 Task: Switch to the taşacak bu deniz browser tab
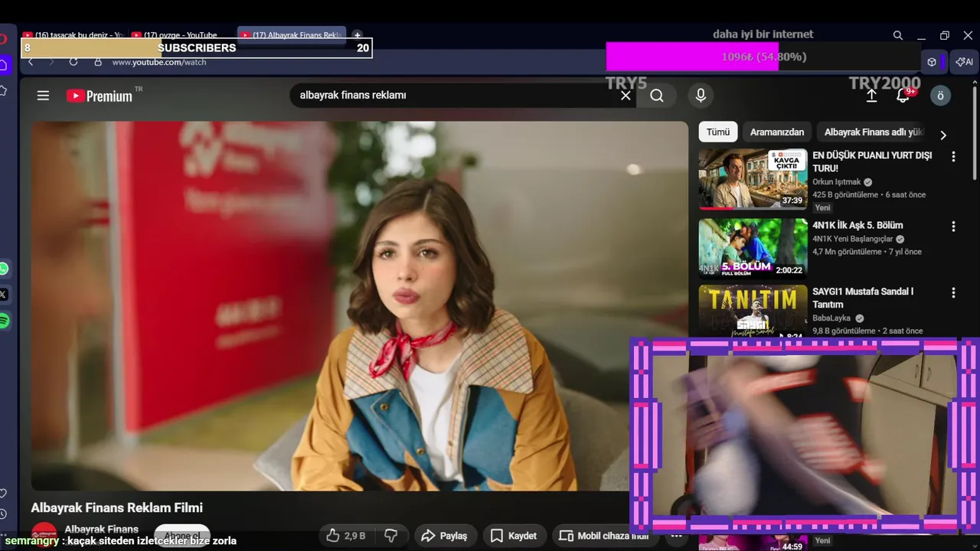point(73,35)
